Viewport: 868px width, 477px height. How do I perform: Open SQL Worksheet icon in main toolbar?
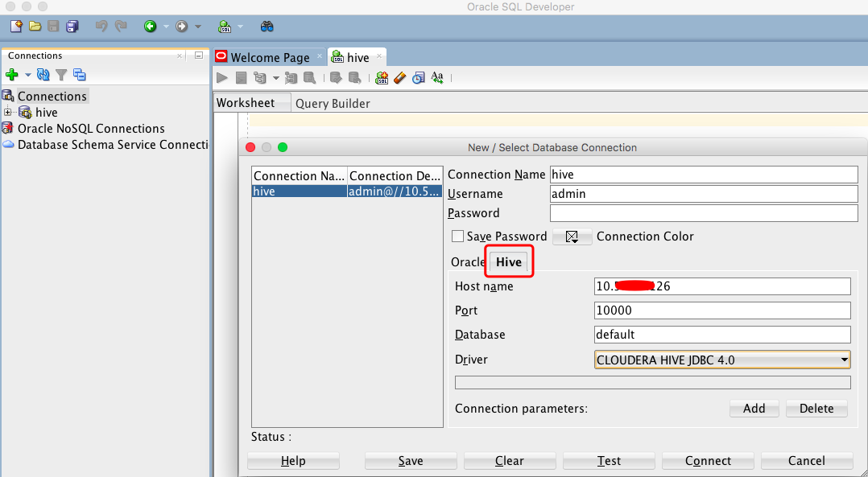225,26
